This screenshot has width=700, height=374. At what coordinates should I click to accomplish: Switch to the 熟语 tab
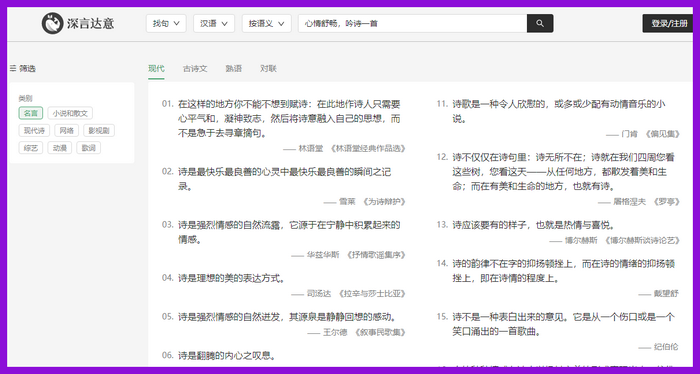click(x=233, y=68)
